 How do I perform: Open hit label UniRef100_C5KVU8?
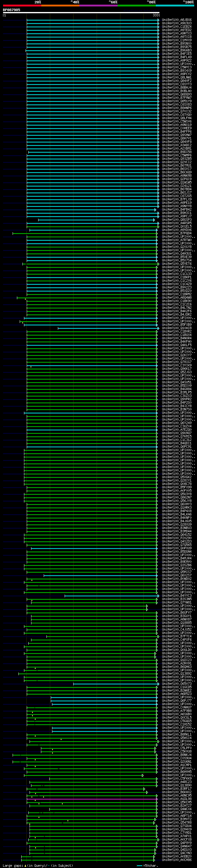pos(177,751)
